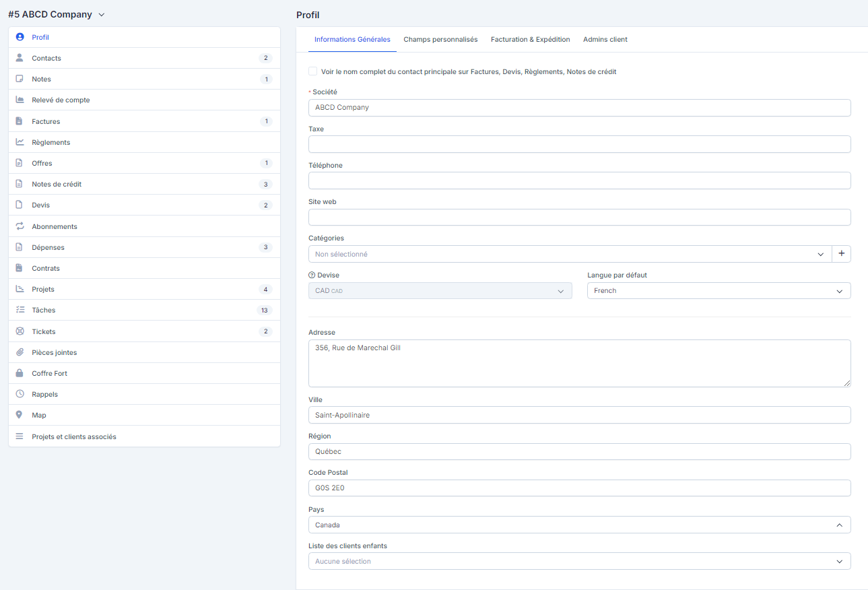This screenshot has width=868, height=590.
Task: Click the Adresse text area
Action: click(x=580, y=363)
